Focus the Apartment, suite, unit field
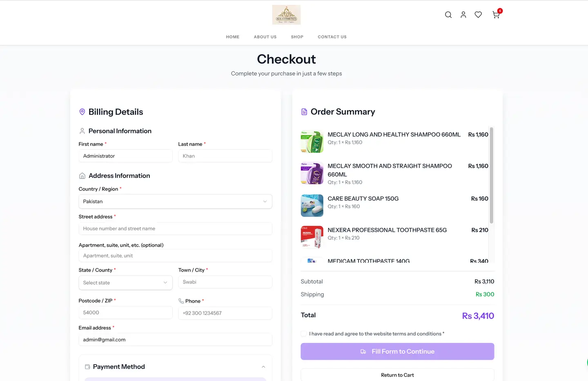This screenshot has height=381, width=588. (x=175, y=256)
